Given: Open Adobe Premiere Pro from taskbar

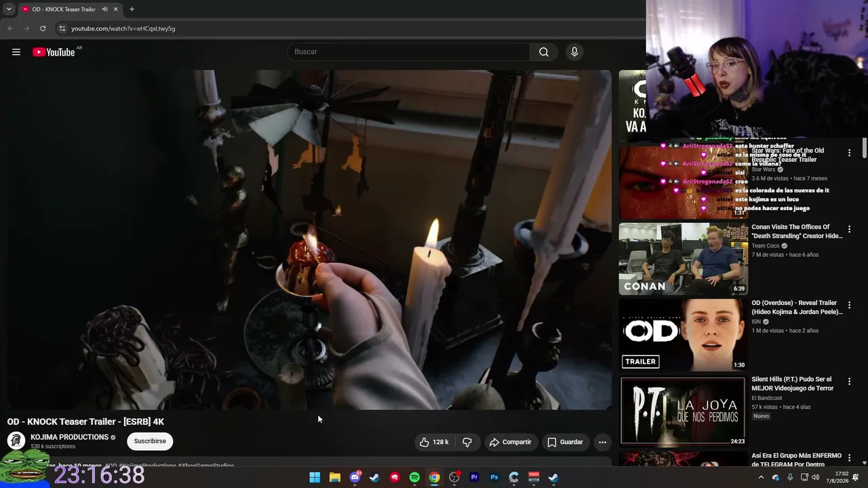Looking at the screenshot, I should [474, 477].
